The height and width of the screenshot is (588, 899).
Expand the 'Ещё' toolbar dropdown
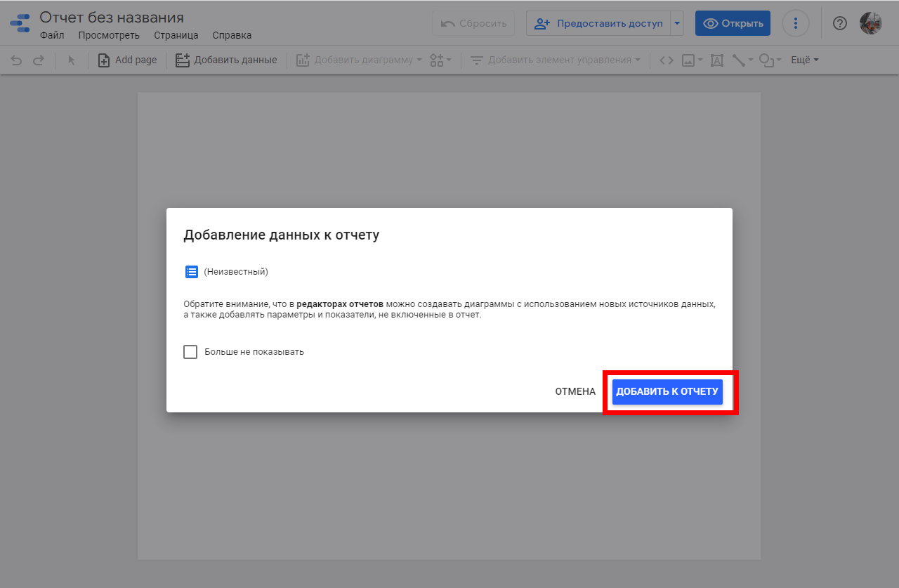tap(805, 60)
